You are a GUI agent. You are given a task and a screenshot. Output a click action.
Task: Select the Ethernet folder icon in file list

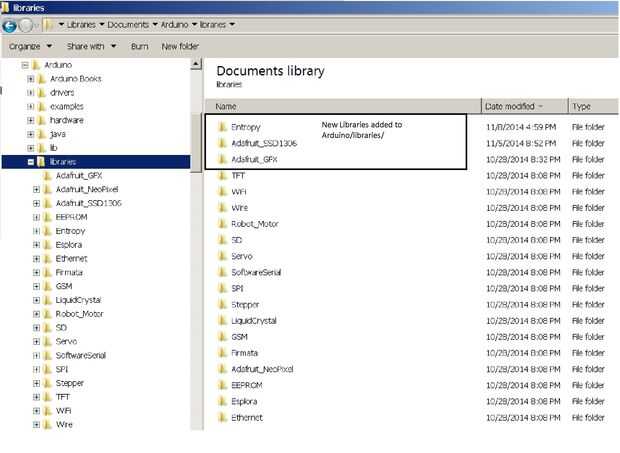[x=223, y=417]
